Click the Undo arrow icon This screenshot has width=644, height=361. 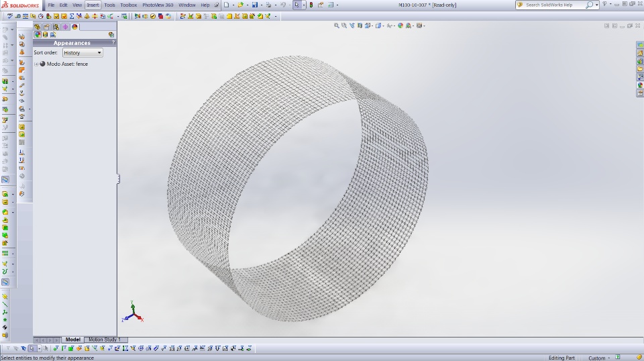tap(283, 5)
